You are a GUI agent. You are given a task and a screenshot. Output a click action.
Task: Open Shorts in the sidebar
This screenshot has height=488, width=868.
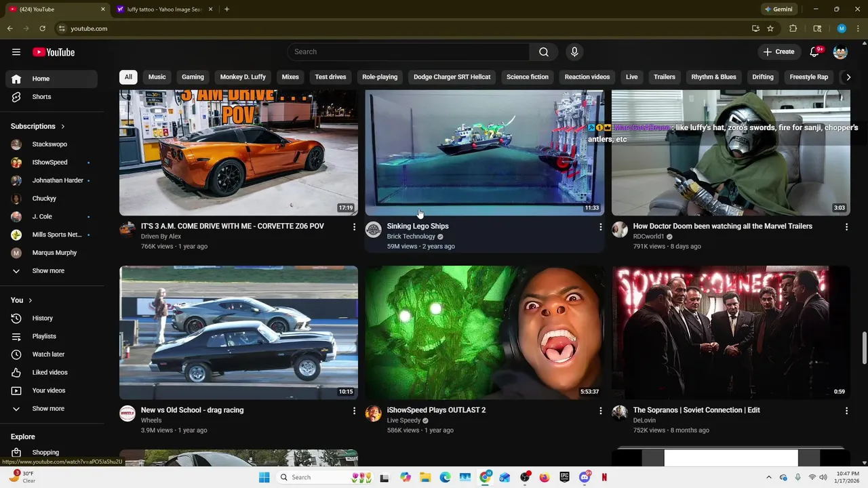pyautogui.click(x=52, y=97)
